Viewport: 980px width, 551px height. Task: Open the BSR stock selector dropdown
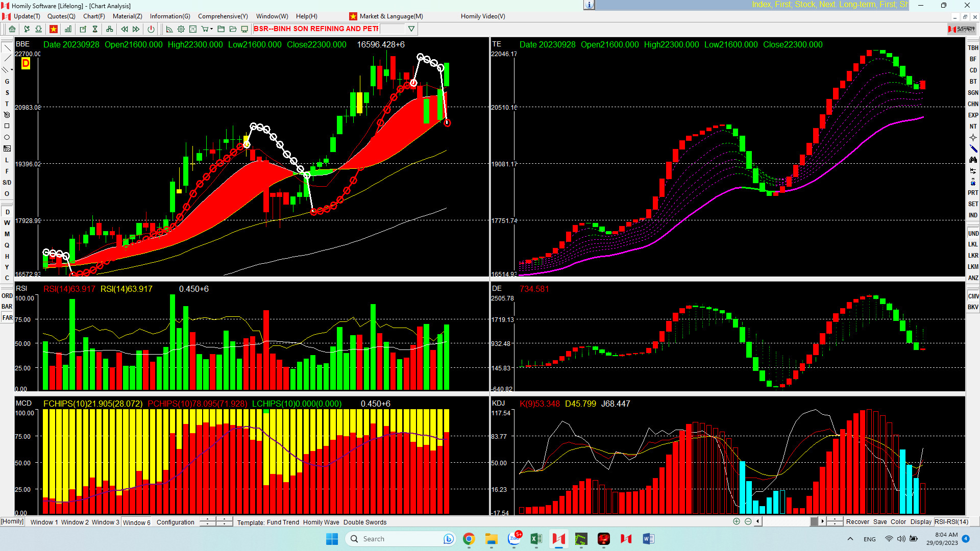coord(411,29)
